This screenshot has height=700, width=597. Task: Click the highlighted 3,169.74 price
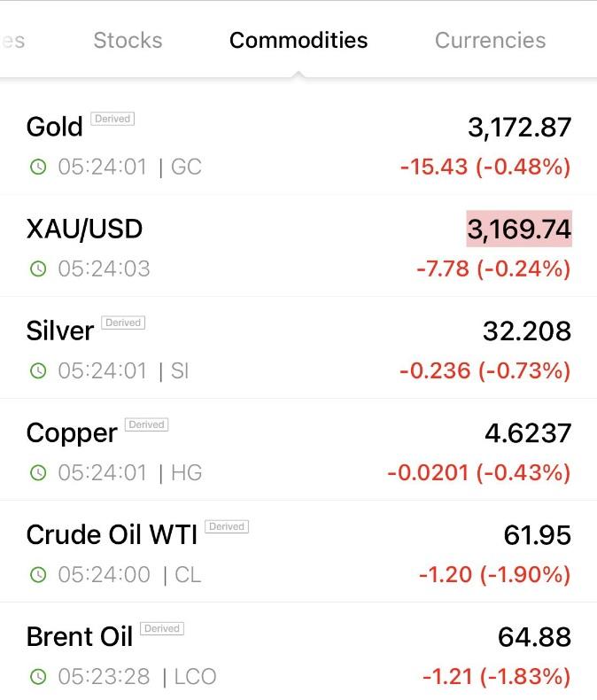point(519,229)
